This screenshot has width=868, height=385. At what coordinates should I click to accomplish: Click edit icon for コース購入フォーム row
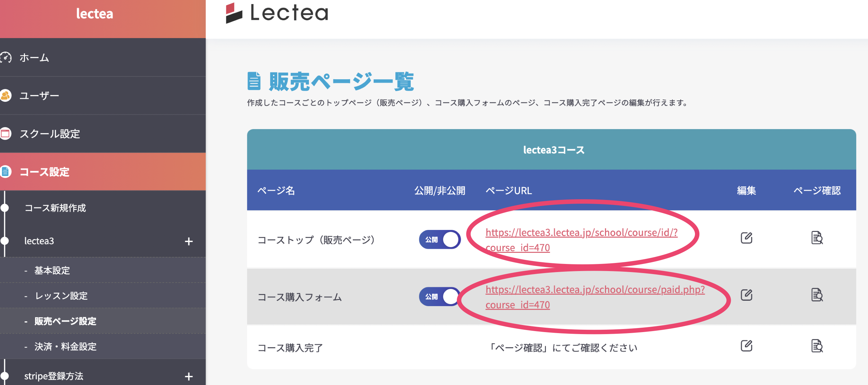pyautogui.click(x=746, y=295)
